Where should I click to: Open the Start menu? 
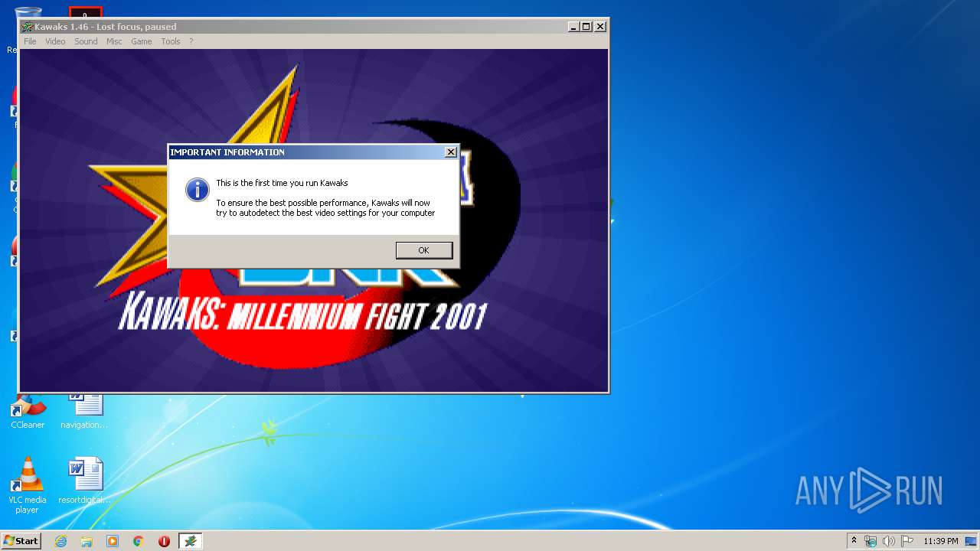pos(21,541)
